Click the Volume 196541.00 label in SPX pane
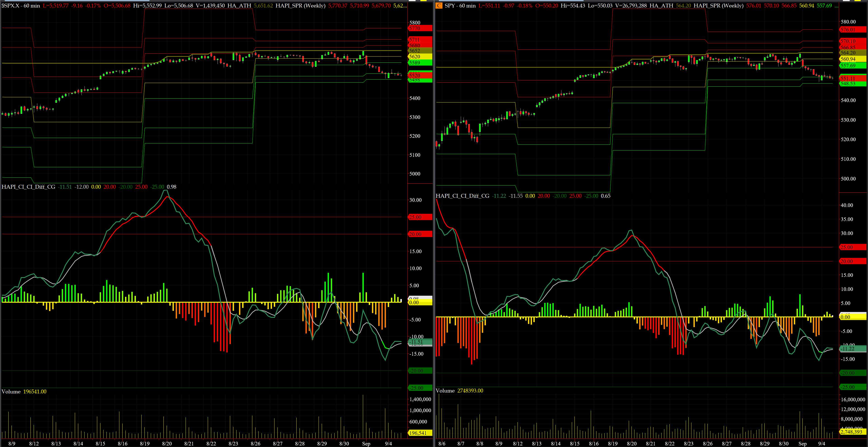This screenshot has width=868, height=447. point(24,391)
